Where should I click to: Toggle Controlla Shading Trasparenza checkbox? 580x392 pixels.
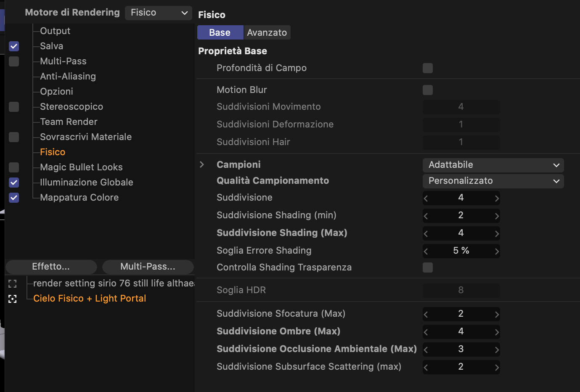coord(428,268)
